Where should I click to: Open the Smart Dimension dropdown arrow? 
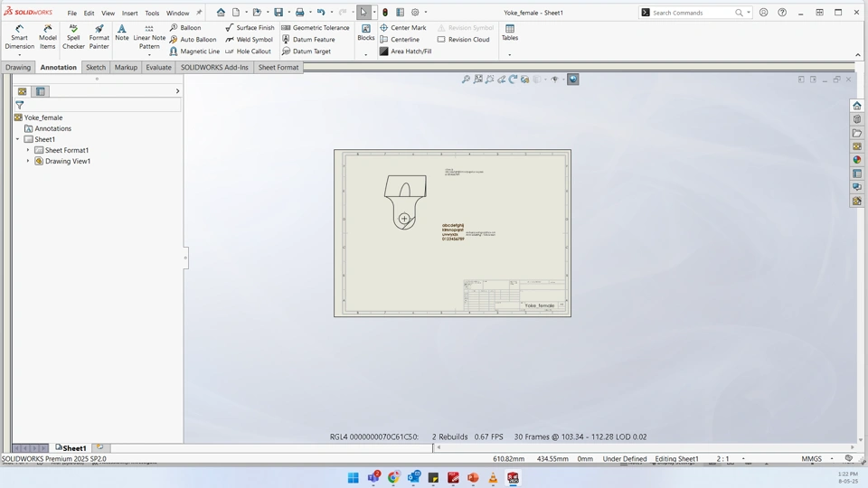click(x=19, y=55)
